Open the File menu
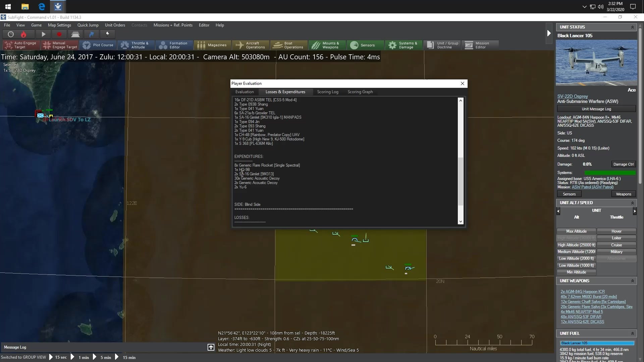The height and width of the screenshot is (362, 644). click(x=7, y=25)
